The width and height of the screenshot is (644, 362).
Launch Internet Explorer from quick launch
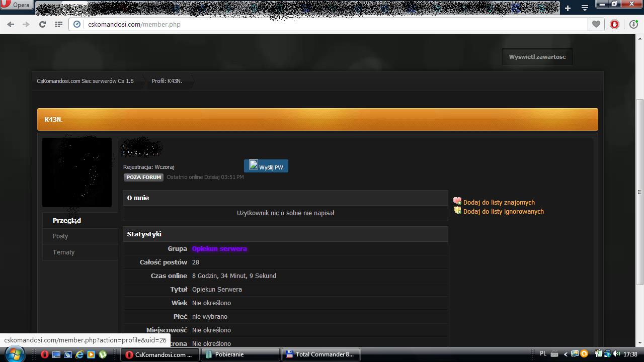79,354
